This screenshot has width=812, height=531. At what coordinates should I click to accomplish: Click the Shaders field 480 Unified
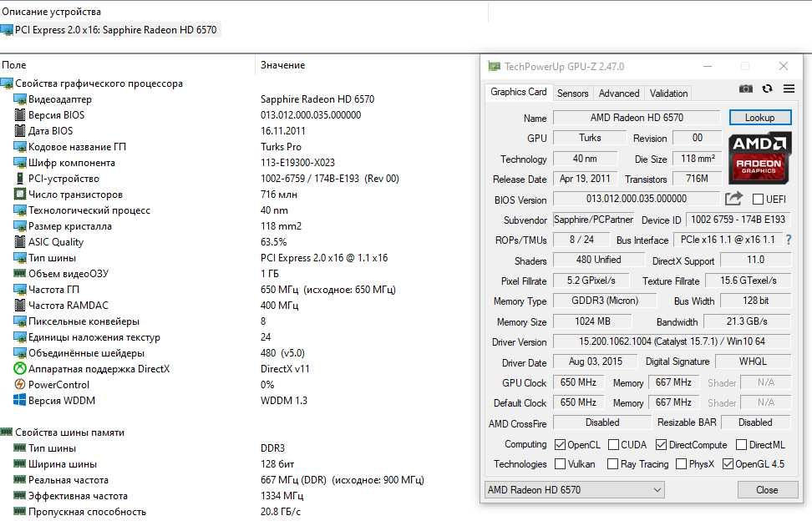tap(599, 260)
